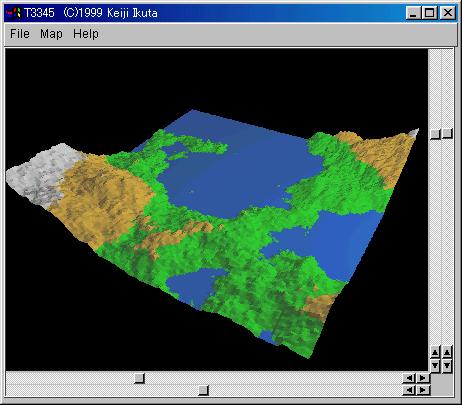
Task: Click the left vertical slider thumb
Action: (435, 134)
